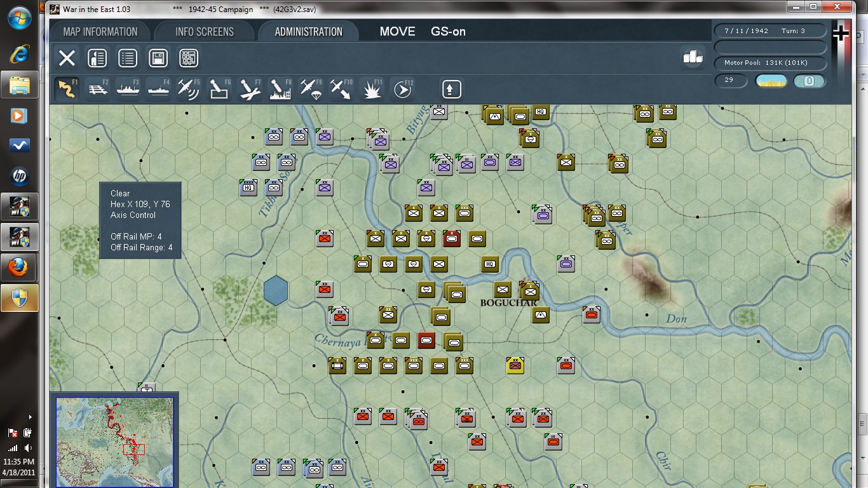Click the Motor Pool 131K readout
Image resolution: width=868 pixels, height=488 pixels.
coord(770,63)
